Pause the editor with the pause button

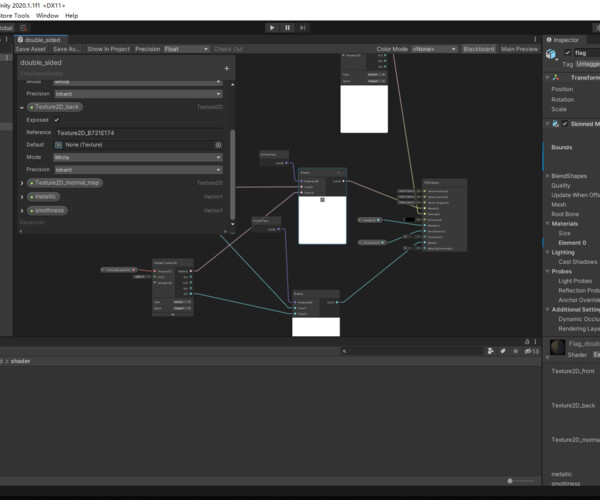287,28
